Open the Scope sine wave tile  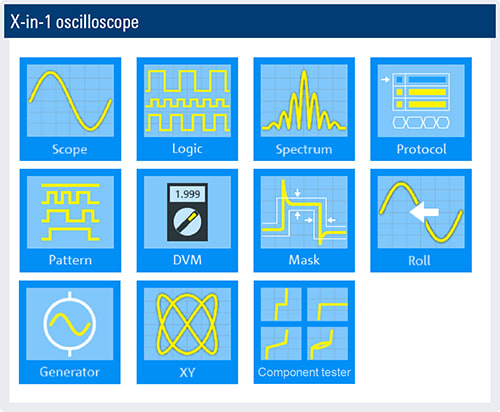point(70,109)
